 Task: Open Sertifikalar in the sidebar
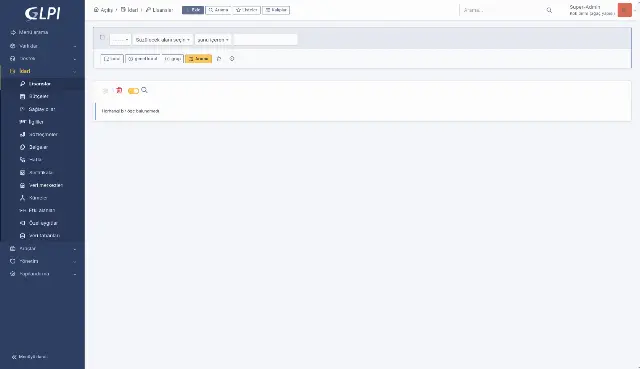pos(42,172)
